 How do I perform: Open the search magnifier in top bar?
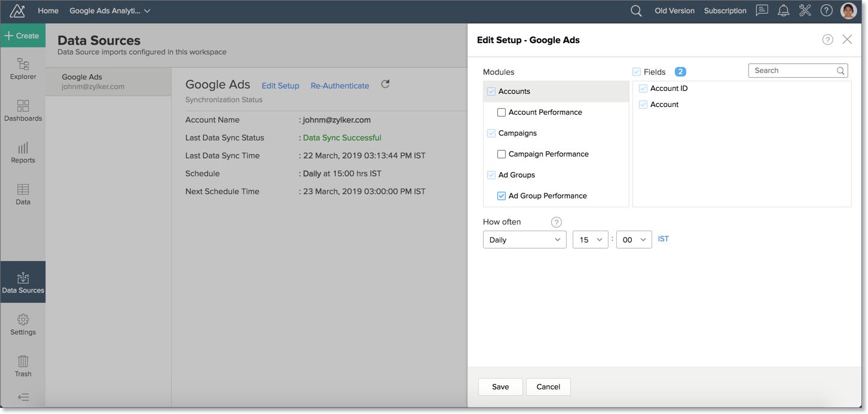coord(636,11)
